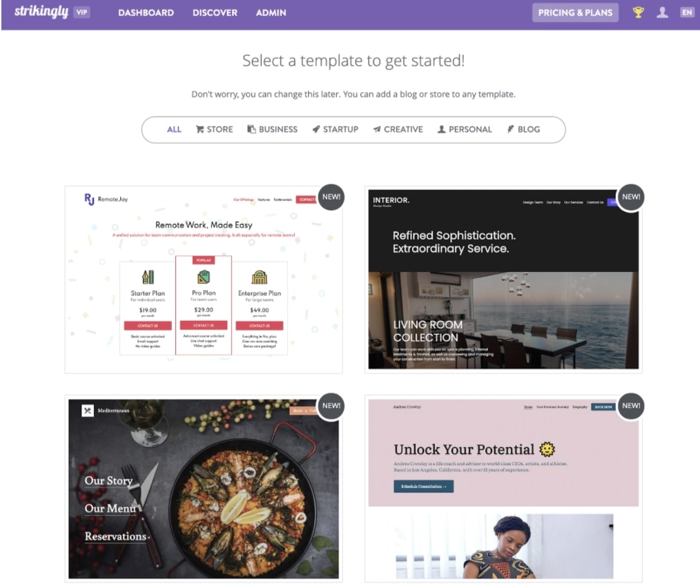Click the Strikingly logo
This screenshot has height=588, width=700.
point(41,12)
